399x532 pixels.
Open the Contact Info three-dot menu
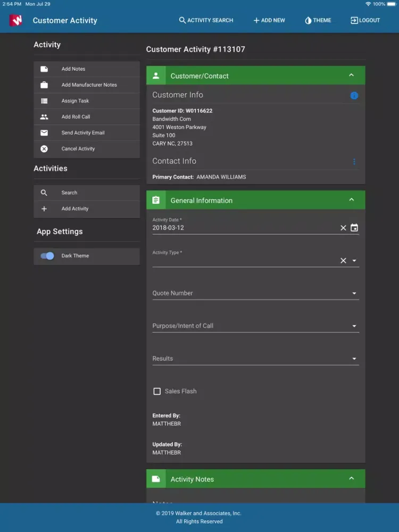point(354,162)
